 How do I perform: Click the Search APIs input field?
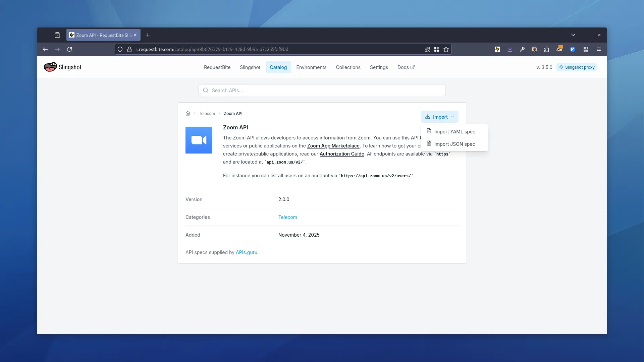[322, 90]
